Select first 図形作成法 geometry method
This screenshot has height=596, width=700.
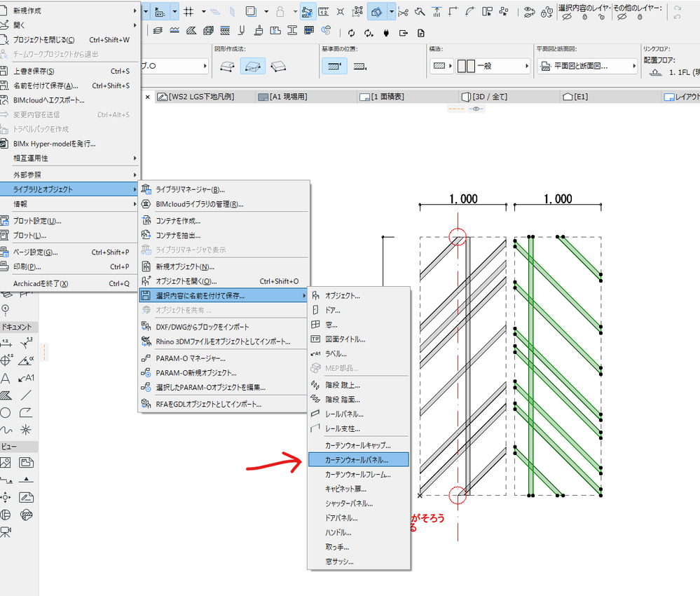point(228,67)
